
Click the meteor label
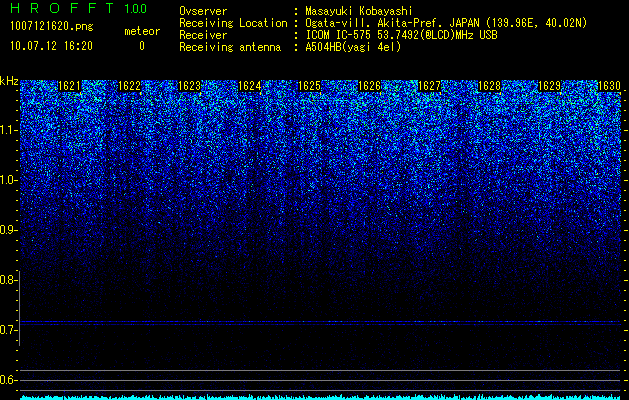coord(142,31)
